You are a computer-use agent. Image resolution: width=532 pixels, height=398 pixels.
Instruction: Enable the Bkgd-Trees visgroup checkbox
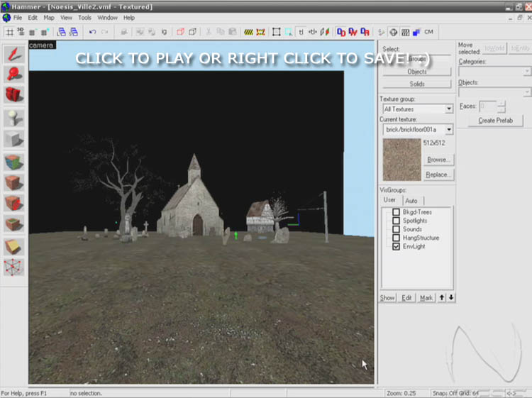point(397,212)
